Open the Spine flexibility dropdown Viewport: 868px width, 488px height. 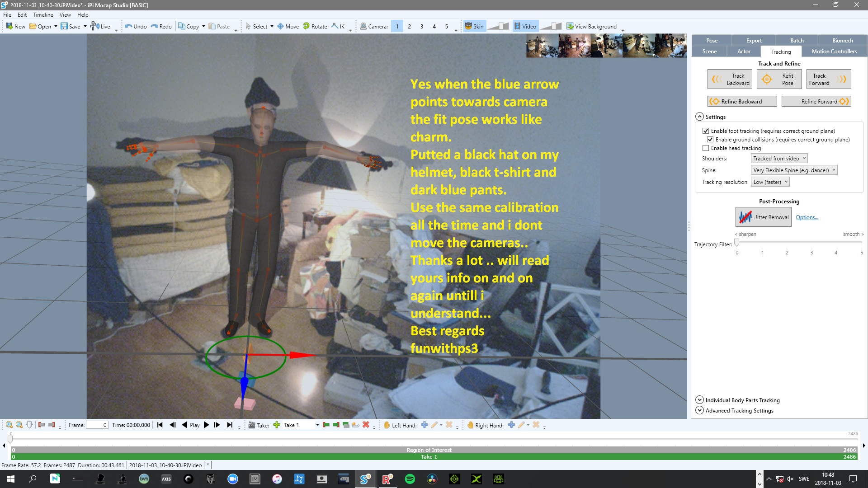coord(794,170)
